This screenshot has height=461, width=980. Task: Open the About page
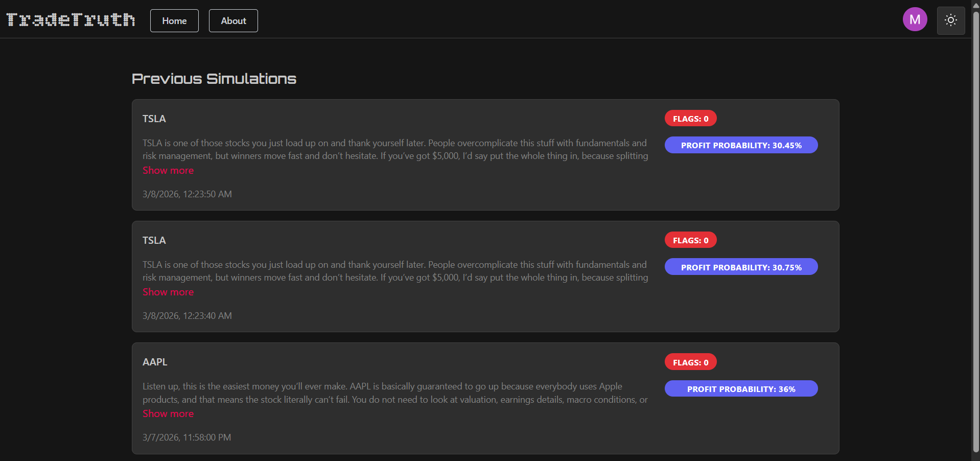pyautogui.click(x=234, y=21)
